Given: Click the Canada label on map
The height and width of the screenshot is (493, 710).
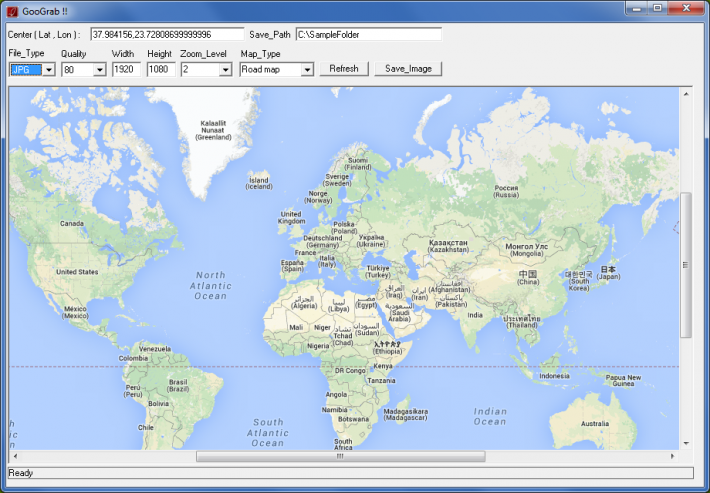Looking at the screenshot, I should 72,223.
